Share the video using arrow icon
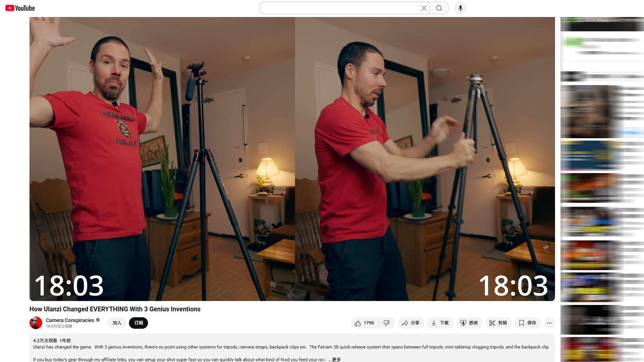 pos(411,323)
